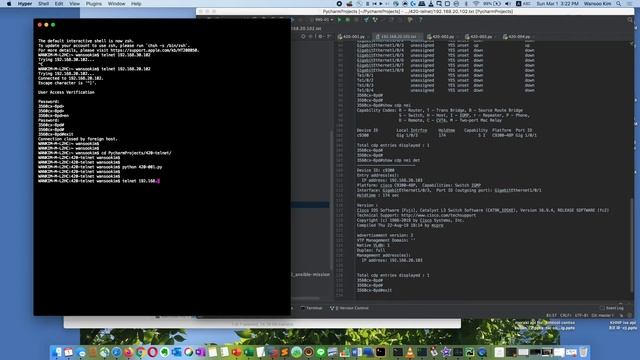640x360 pixels.
Task: Click the CRLF line separator status entry
Action: coord(566,315)
